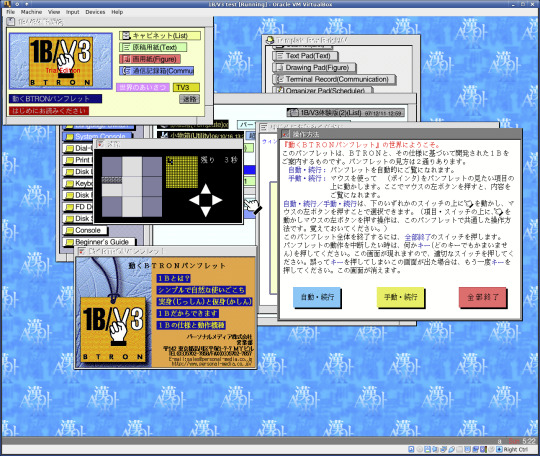
Task: Click Text Pad(Text) icon in Template window
Action: pyautogui.click(x=305, y=56)
